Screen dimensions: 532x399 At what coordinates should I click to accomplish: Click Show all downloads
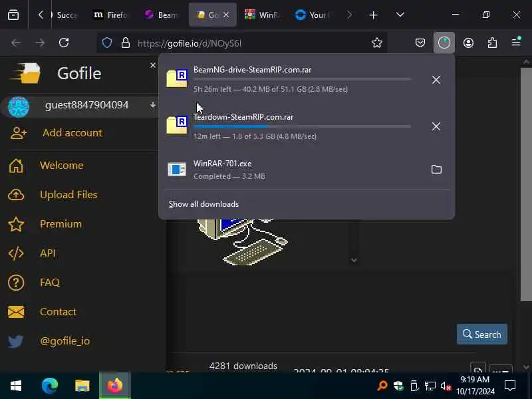pyautogui.click(x=203, y=204)
